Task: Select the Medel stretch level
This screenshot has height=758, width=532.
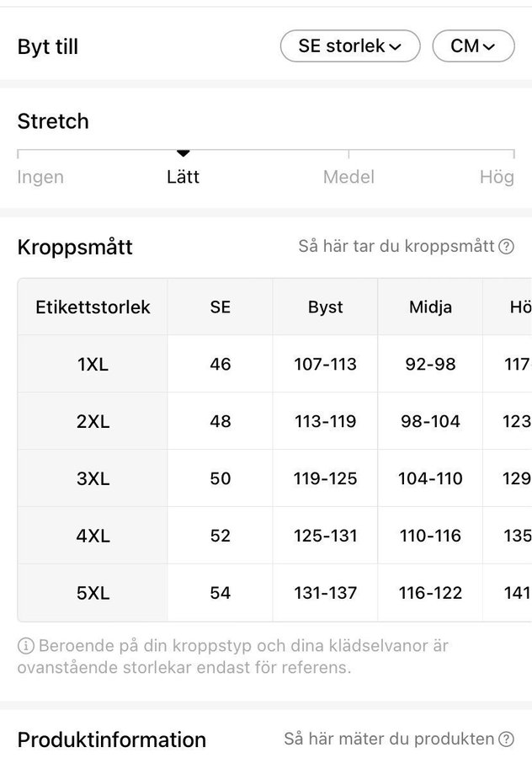Action: [348, 177]
